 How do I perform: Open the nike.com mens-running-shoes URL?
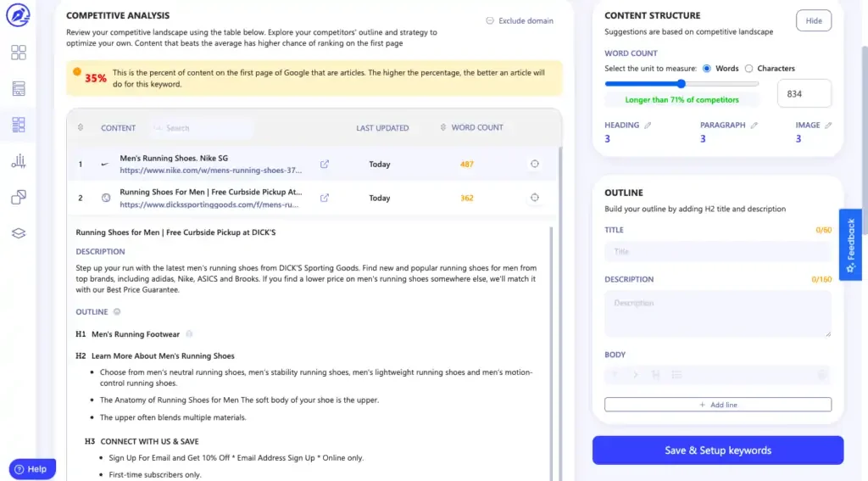coord(210,171)
